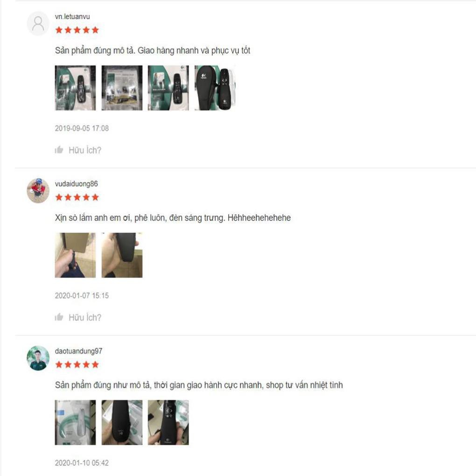This screenshot has width=476, height=476.
Task: Open first photo in vn.letuanvu's review
Action: click(75, 88)
